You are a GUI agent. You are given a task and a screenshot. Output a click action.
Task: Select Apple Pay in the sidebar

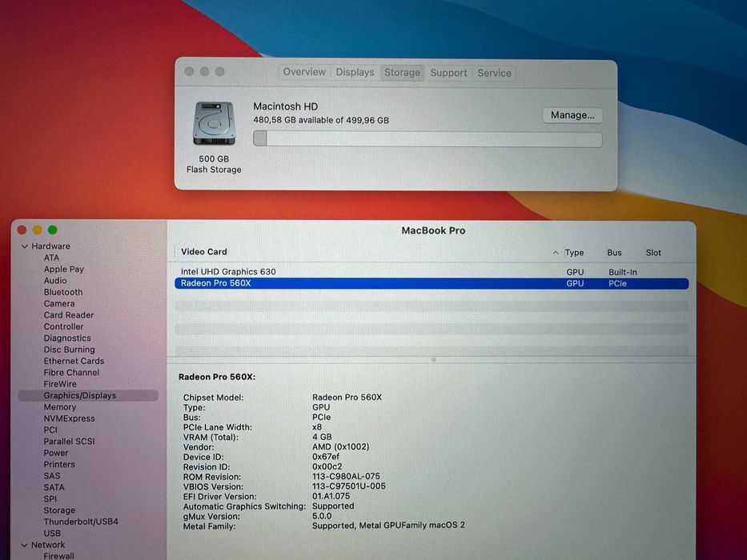[x=64, y=269]
